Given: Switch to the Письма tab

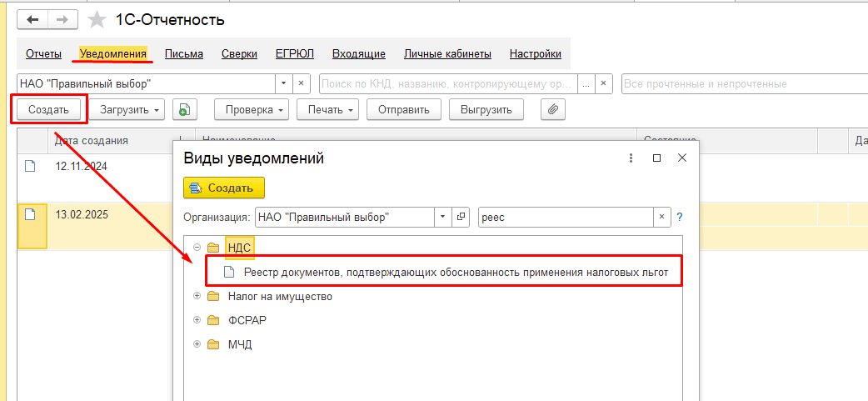Looking at the screenshot, I should pyautogui.click(x=183, y=54).
